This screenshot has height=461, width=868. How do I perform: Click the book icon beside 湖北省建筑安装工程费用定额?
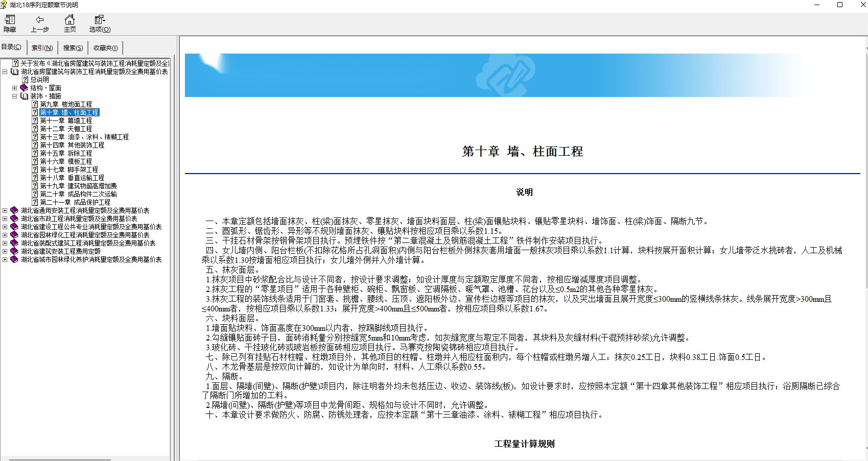[x=15, y=251]
